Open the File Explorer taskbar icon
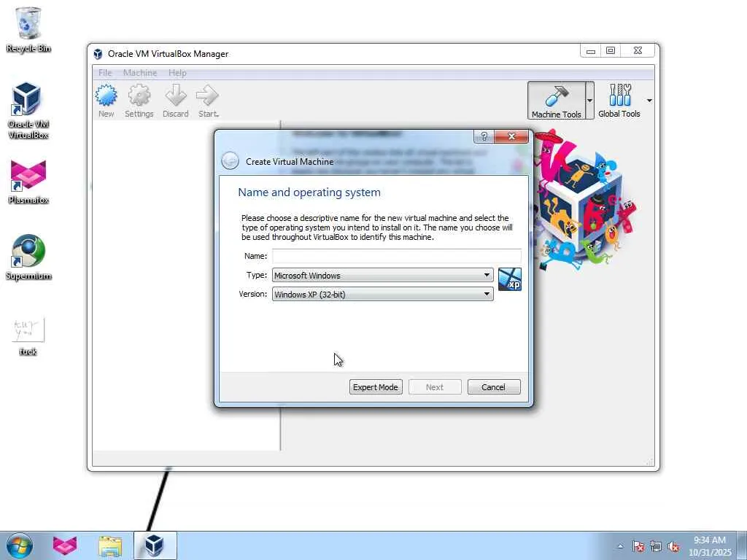 110,546
